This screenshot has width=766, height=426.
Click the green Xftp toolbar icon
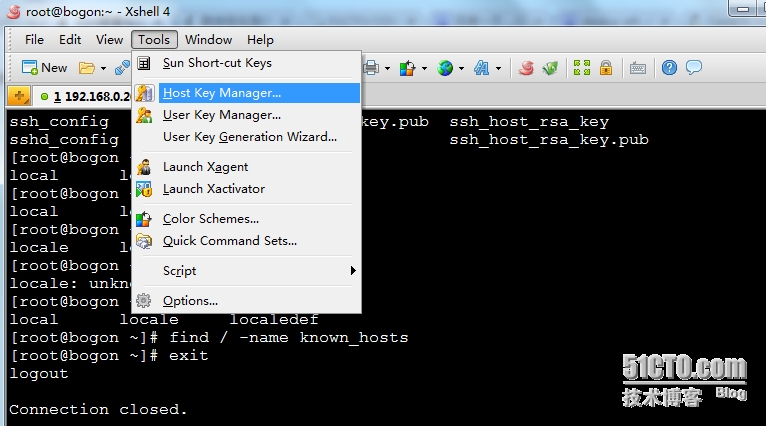pyautogui.click(x=550, y=68)
